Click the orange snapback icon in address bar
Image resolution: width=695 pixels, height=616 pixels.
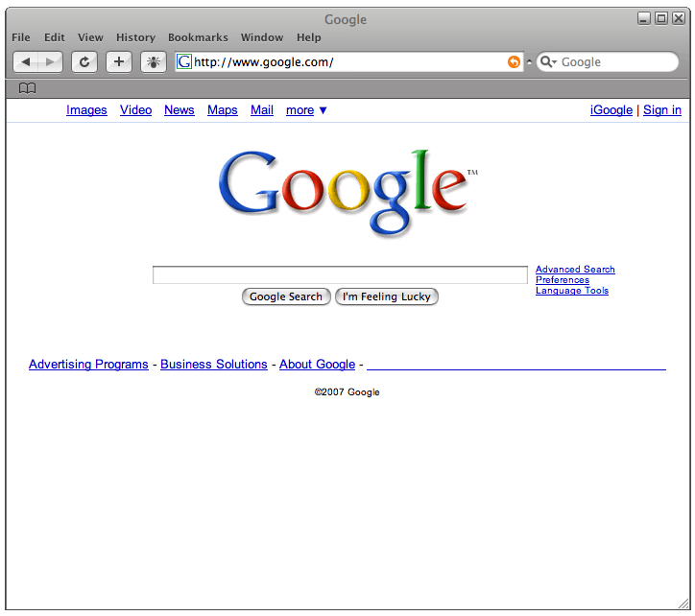tap(514, 62)
